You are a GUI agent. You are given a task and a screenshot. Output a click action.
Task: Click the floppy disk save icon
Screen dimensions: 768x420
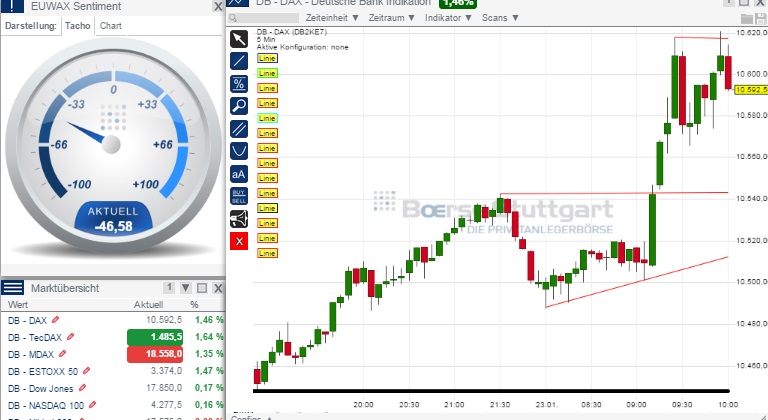761,19
